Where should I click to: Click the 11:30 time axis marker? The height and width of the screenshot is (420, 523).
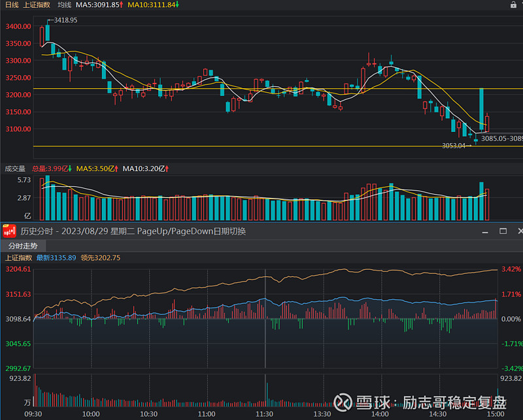point(264,414)
